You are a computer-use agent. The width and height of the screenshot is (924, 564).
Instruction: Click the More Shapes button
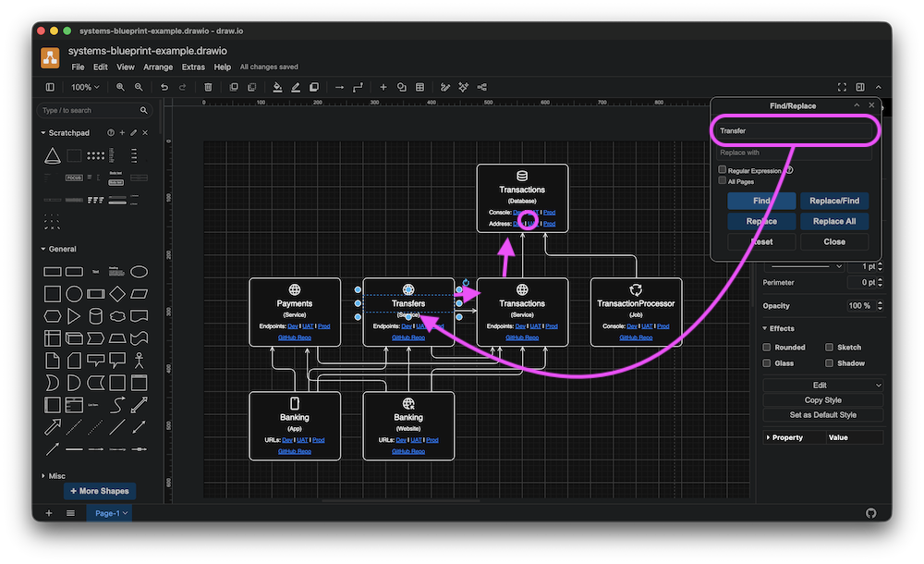click(100, 491)
